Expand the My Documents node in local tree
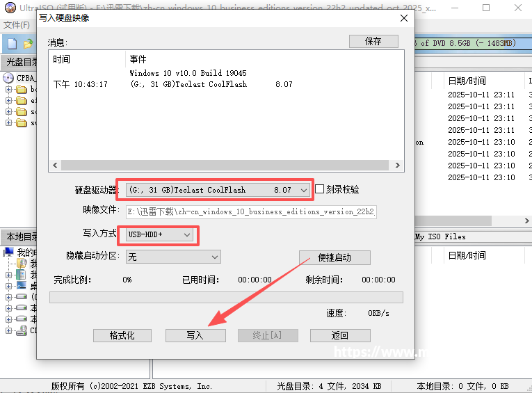Screen dimensions: 532x393 coord(8,275)
